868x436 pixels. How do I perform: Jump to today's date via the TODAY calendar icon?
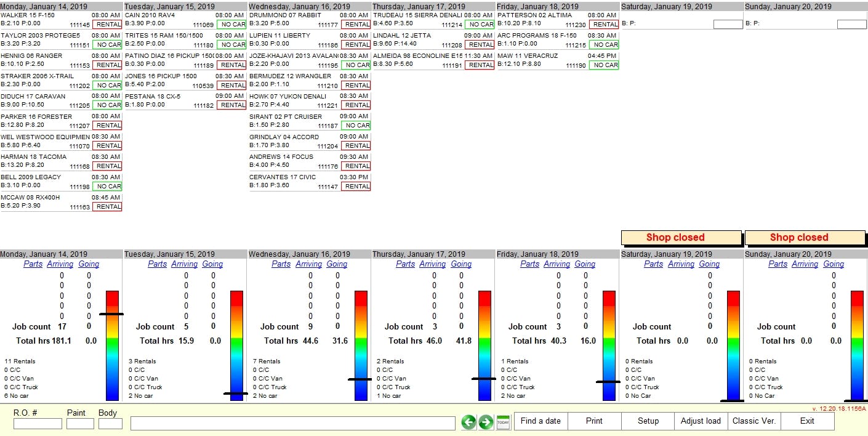tap(502, 421)
